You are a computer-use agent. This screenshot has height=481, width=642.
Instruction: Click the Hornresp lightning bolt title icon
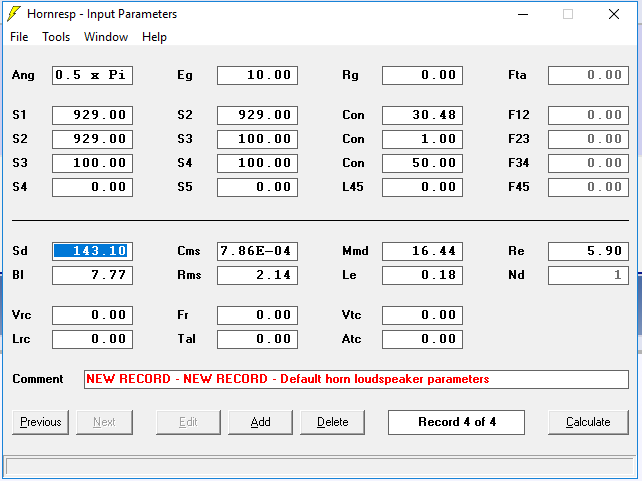[14, 14]
